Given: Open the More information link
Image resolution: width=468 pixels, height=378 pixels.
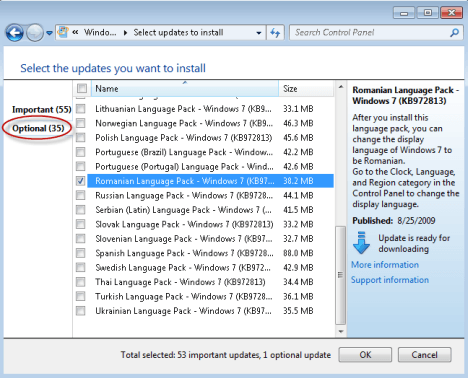Looking at the screenshot, I should (x=385, y=265).
